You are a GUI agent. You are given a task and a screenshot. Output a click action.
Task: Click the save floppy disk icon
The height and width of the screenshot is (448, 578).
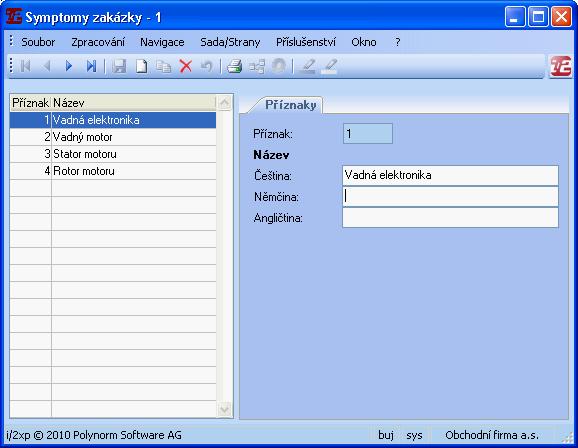(x=119, y=66)
